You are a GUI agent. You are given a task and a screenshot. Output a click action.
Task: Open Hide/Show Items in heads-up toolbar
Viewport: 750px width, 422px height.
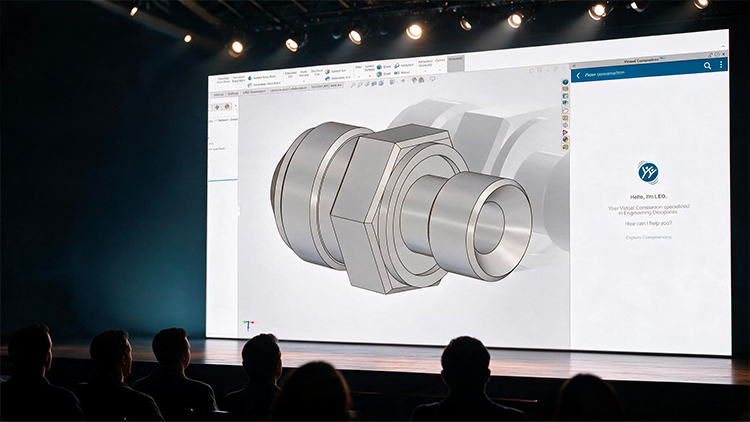click(403, 81)
